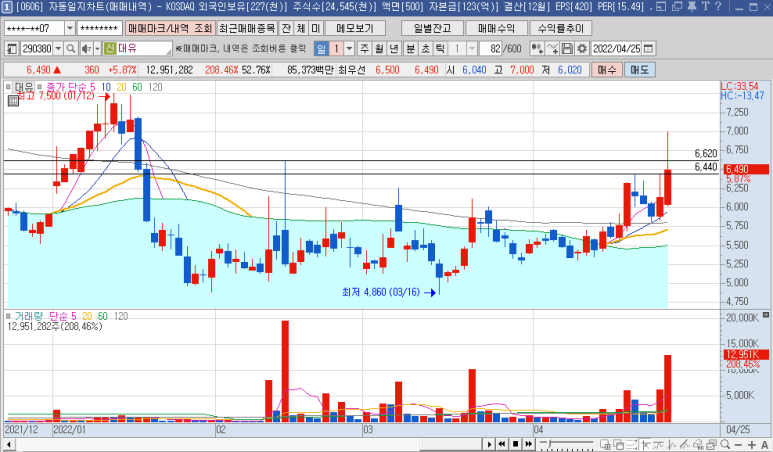773x452 pixels.
Task: Switch to 틱 tick period
Action: pyautogui.click(x=440, y=48)
